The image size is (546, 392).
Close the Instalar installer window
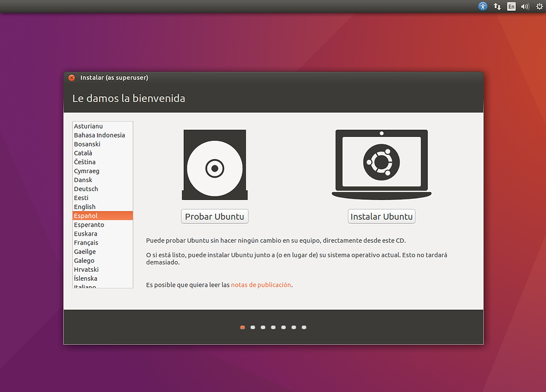coord(72,77)
